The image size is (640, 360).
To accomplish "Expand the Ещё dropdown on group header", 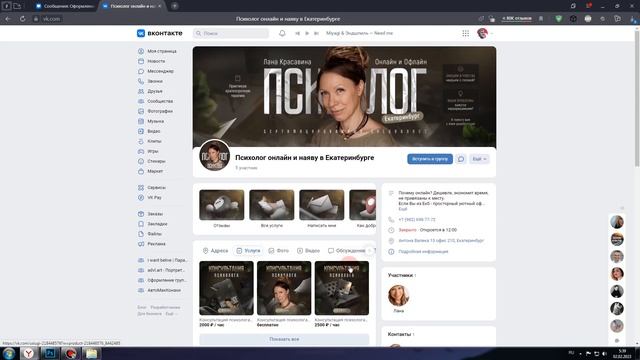I will click(x=479, y=159).
